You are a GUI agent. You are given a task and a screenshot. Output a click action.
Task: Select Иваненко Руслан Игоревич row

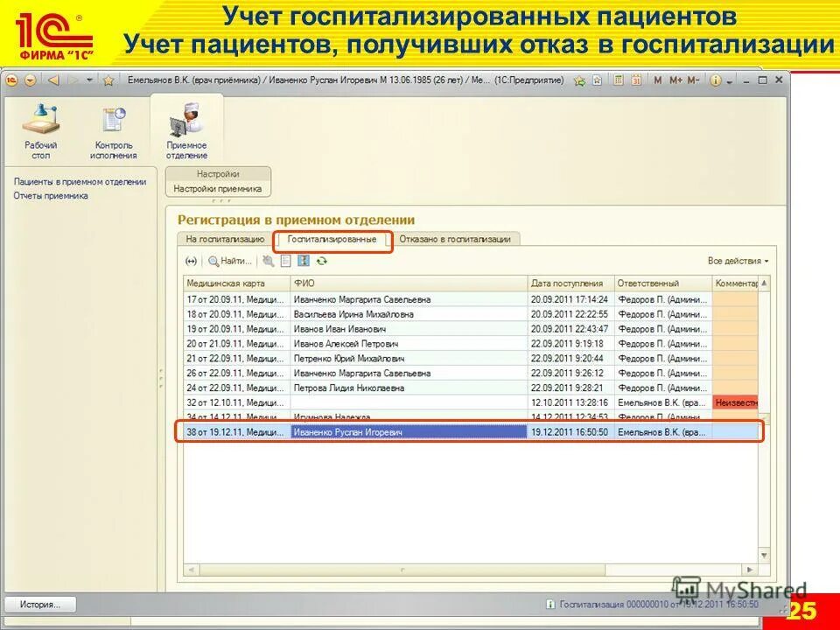click(x=471, y=431)
